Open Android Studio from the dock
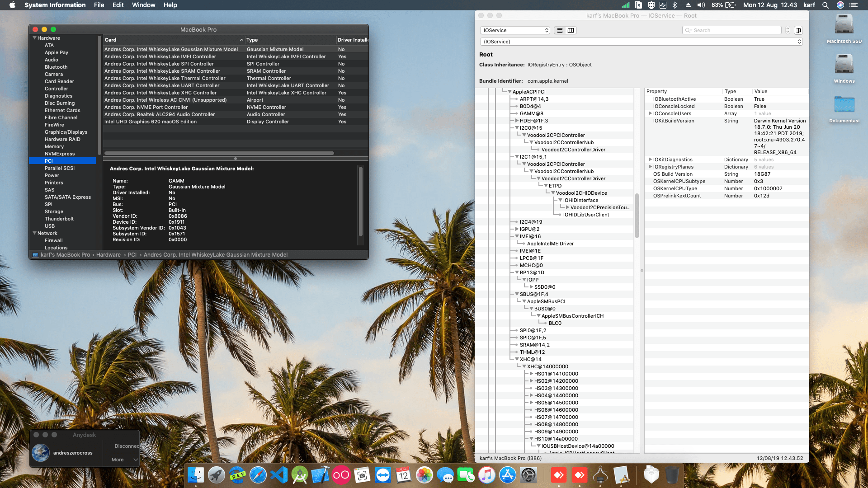Screen dimensions: 868x488 (x=300, y=475)
